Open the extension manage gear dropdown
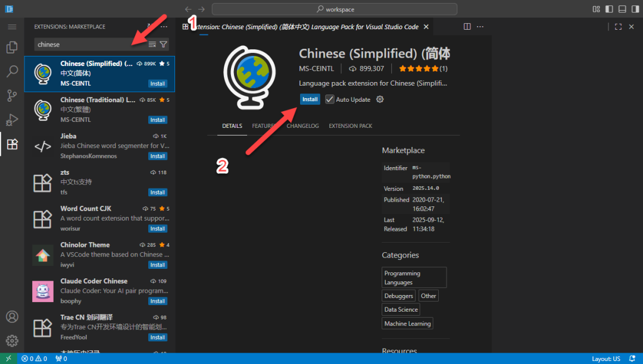 pyautogui.click(x=380, y=99)
